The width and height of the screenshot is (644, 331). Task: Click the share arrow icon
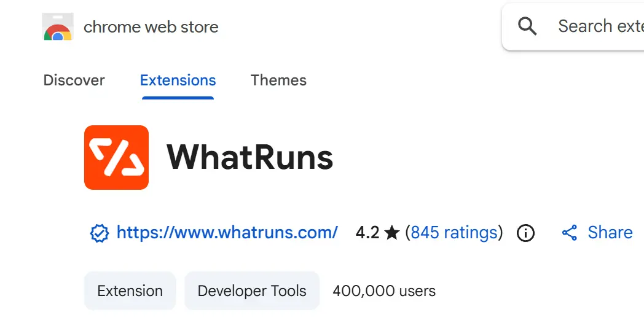(x=570, y=233)
